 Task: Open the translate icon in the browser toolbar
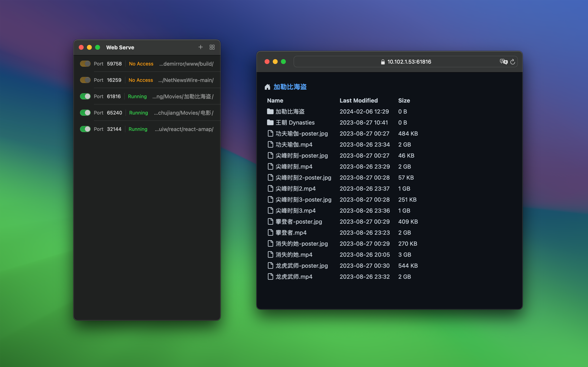click(x=503, y=61)
